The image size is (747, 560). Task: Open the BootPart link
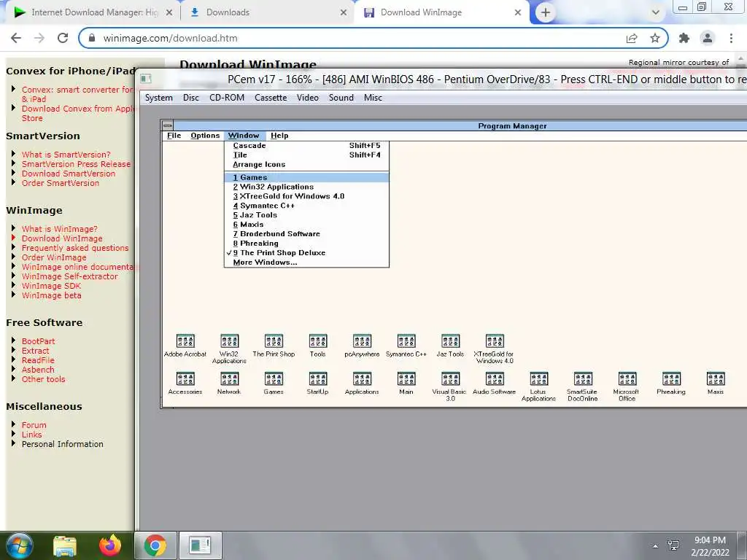coord(38,341)
